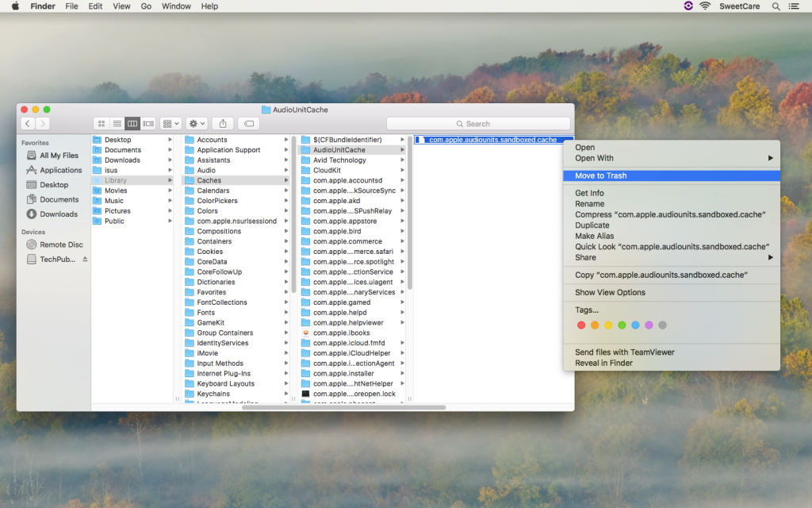
Task: Switch to list view in Finder toolbar
Action: click(x=117, y=123)
